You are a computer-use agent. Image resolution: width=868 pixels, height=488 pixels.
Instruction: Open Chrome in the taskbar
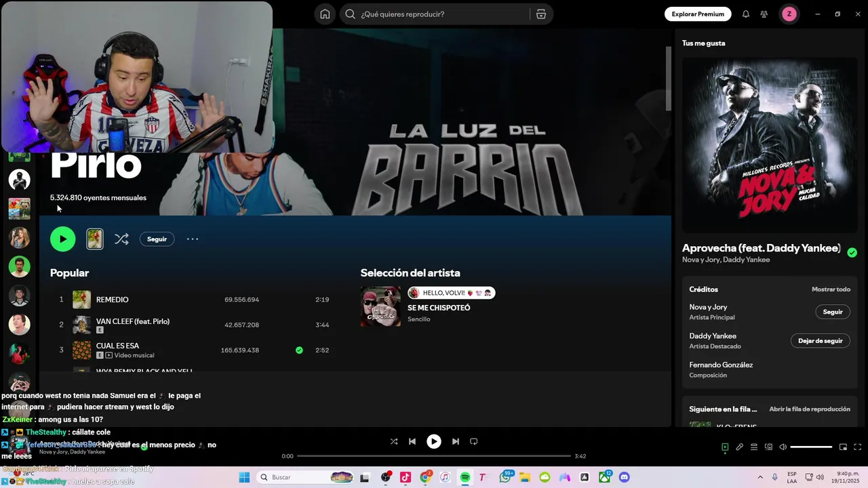pyautogui.click(x=425, y=478)
